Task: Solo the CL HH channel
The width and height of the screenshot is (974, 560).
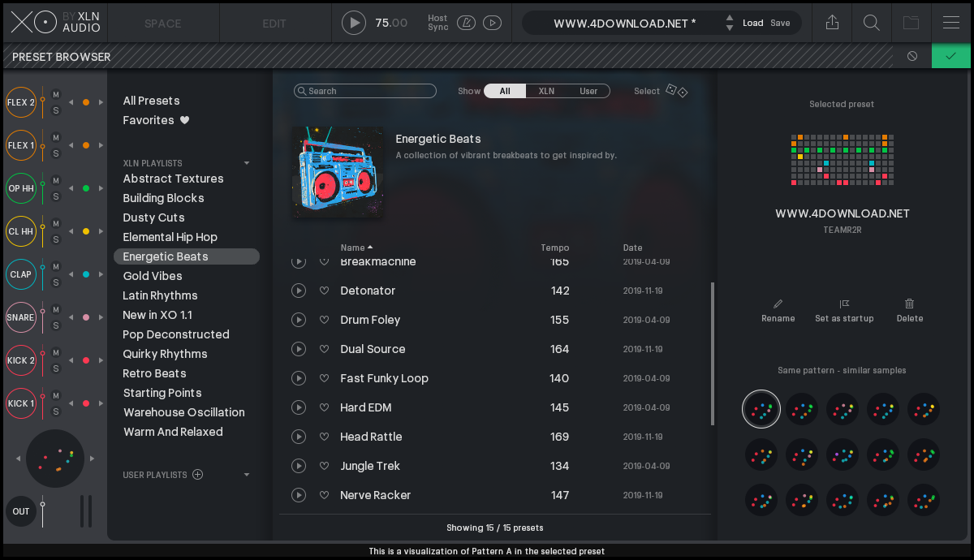Action: point(56,239)
